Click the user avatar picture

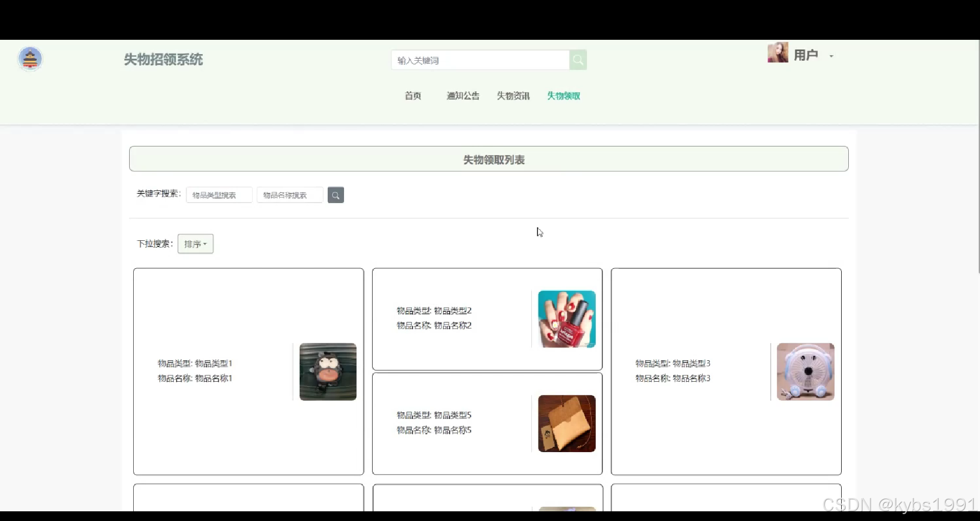coord(778,53)
